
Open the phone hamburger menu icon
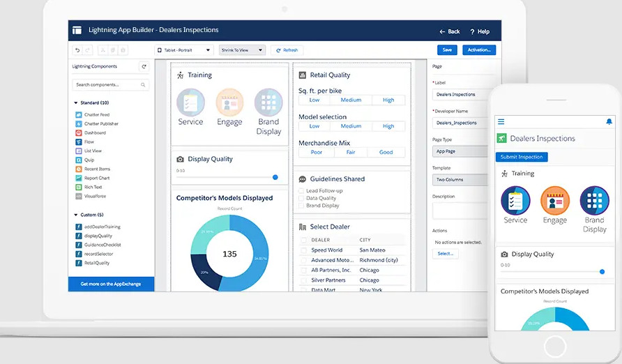pos(501,122)
